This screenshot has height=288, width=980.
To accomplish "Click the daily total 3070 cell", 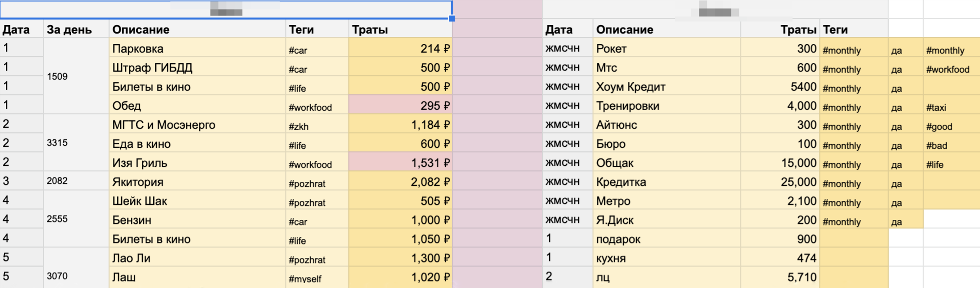I will click(76, 268).
